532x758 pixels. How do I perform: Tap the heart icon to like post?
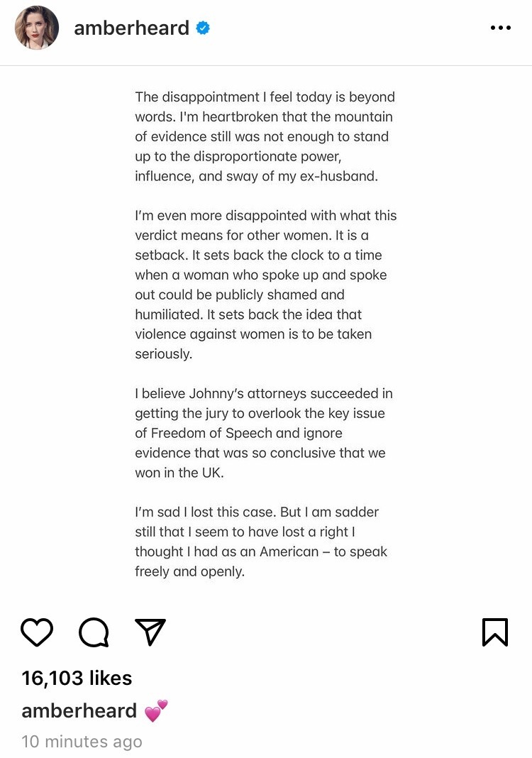[x=38, y=632]
